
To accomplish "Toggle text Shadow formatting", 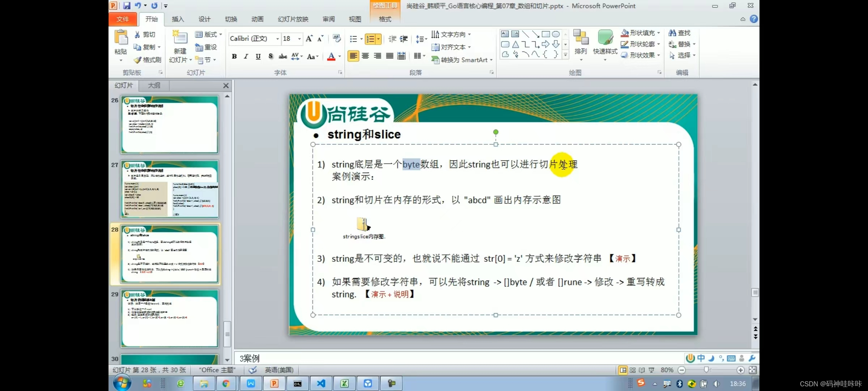I will click(x=271, y=56).
